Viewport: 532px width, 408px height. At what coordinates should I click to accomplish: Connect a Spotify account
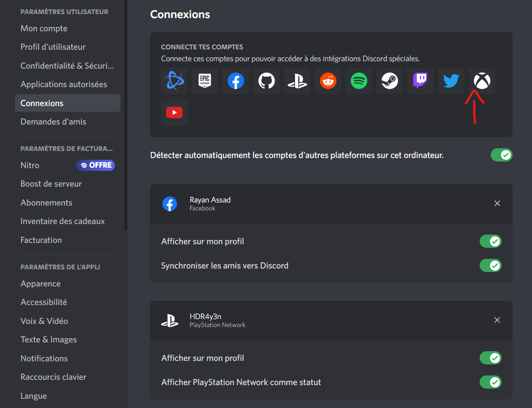[359, 81]
